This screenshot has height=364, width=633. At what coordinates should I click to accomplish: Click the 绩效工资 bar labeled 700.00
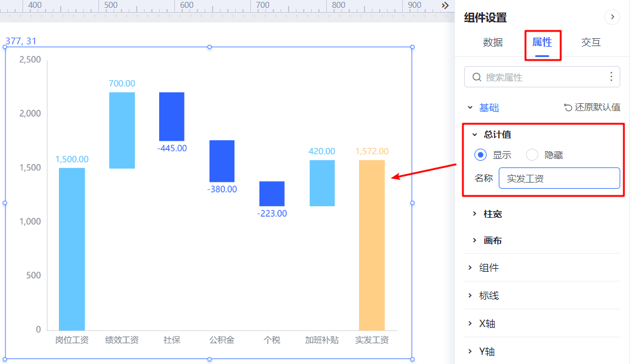122,130
